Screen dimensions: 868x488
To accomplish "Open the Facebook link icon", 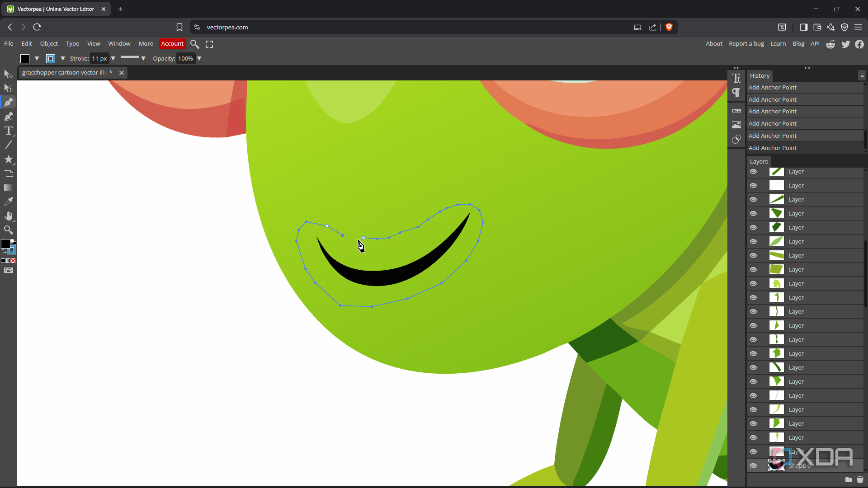I will (859, 44).
